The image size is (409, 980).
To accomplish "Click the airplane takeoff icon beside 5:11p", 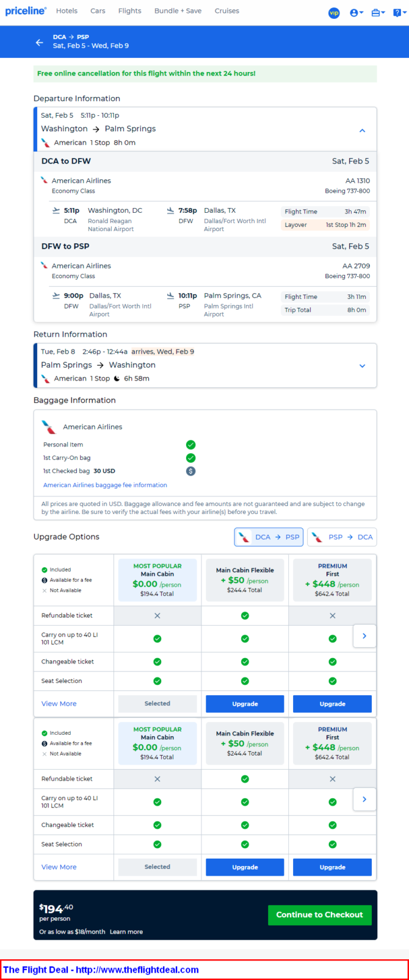I will (x=56, y=210).
